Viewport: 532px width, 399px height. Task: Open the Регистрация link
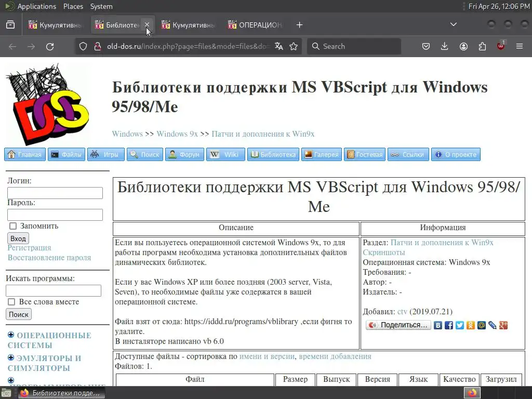pyautogui.click(x=29, y=248)
